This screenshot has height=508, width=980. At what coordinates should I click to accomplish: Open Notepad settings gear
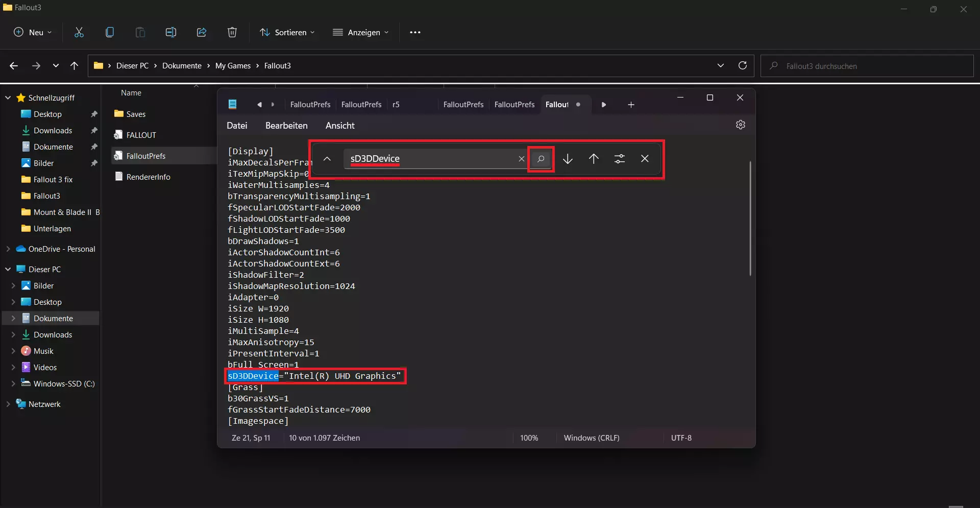(x=741, y=125)
